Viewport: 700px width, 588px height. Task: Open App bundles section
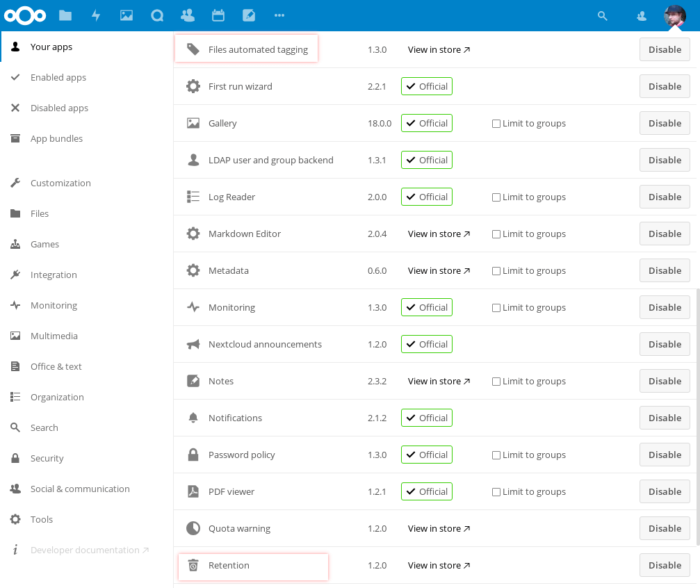(87, 138)
